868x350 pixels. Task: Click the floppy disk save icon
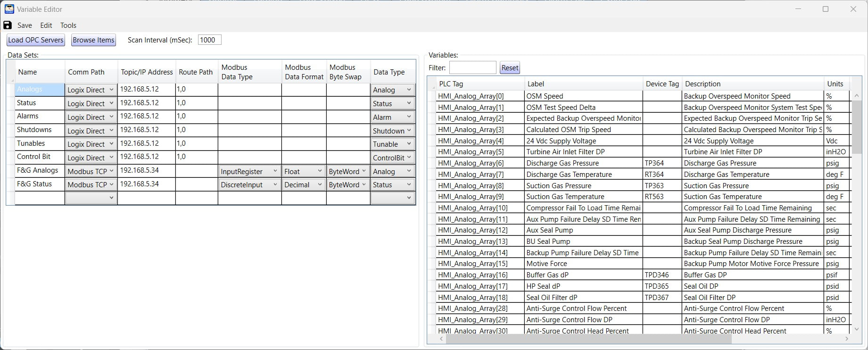pos(8,25)
